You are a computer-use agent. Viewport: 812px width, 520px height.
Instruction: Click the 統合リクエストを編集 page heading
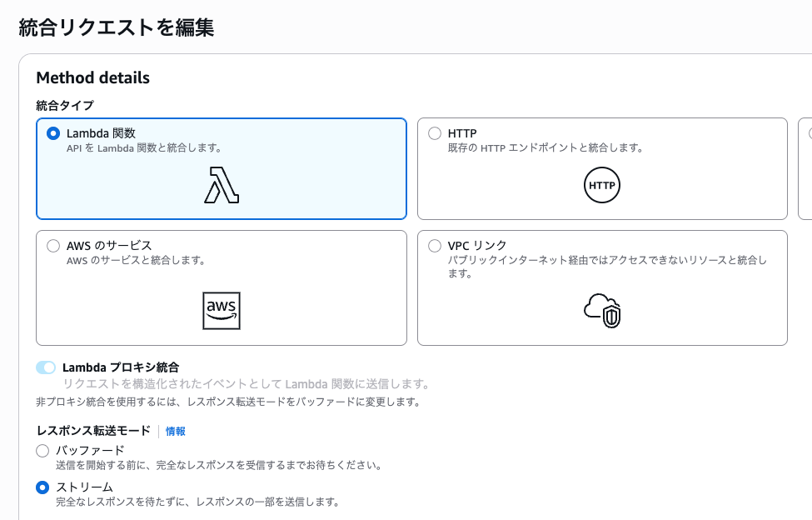tap(117, 27)
